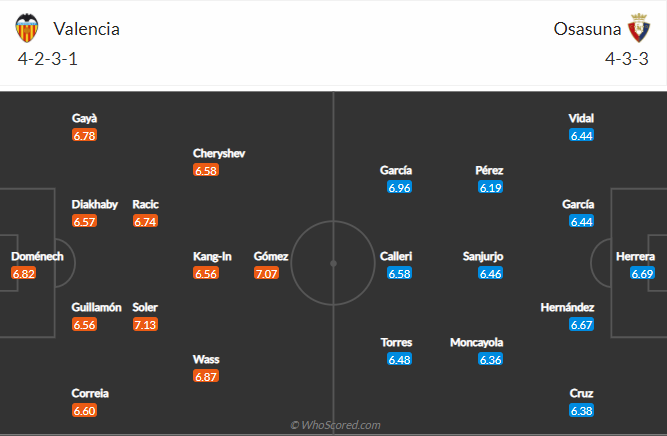Click Sanjurjo's 6.46 rating badge
Image resolution: width=667 pixels, height=436 pixels.
[x=490, y=273]
